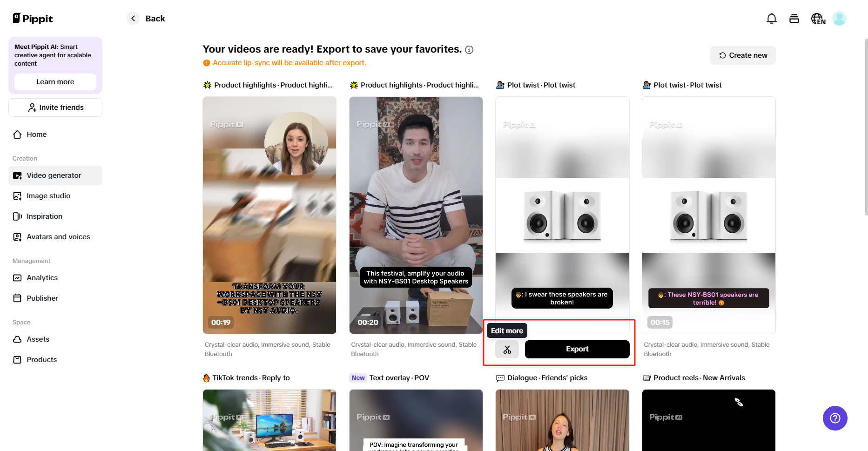
Task: Open Products in Space
Action: coord(55,360)
